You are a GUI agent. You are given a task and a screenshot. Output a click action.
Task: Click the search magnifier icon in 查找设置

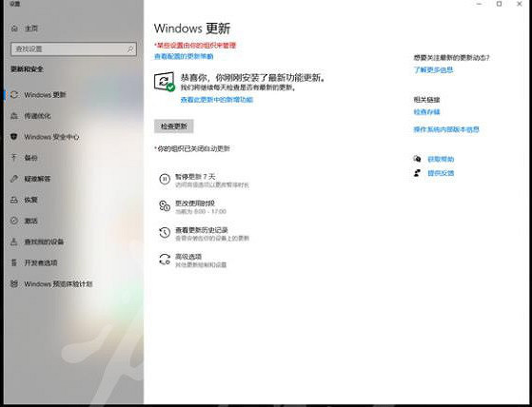click(130, 49)
